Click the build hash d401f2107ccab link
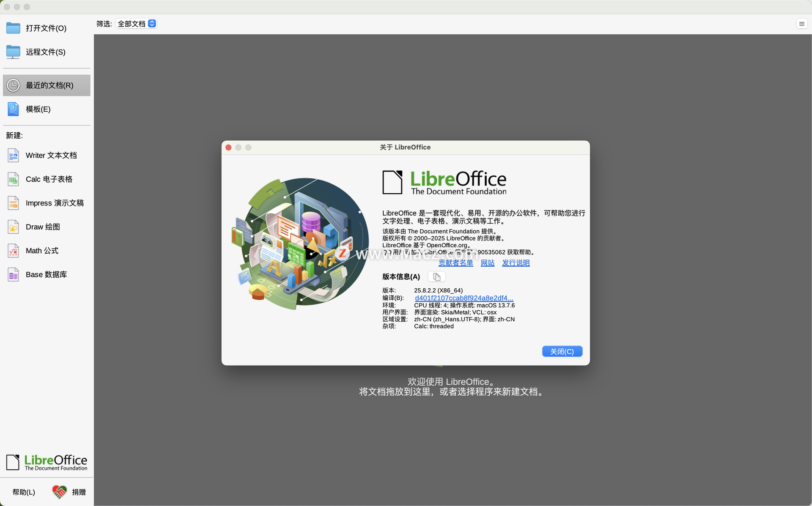 click(x=464, y=298)
